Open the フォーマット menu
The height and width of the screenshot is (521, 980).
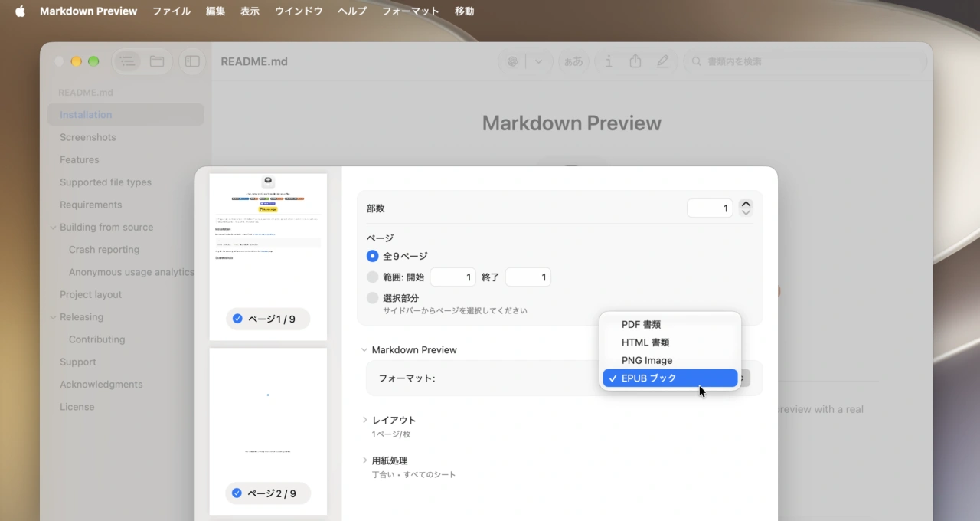coord(410,11)
